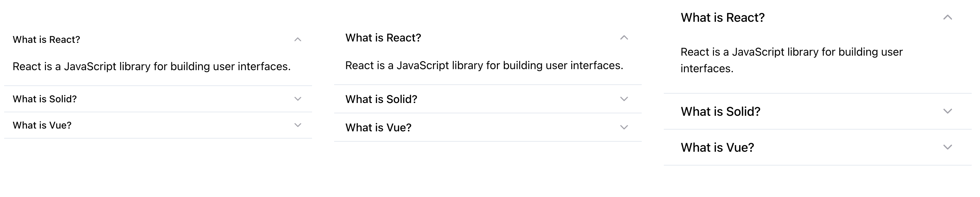This screenshot has width=980, height=197.
Task: Expand 'What is Solid?' header in medium accordion
Action: point(381,99)
